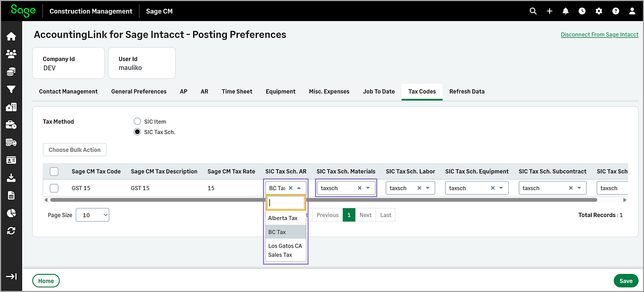
Task: Open settings gear icon
Action: (599, 11)
